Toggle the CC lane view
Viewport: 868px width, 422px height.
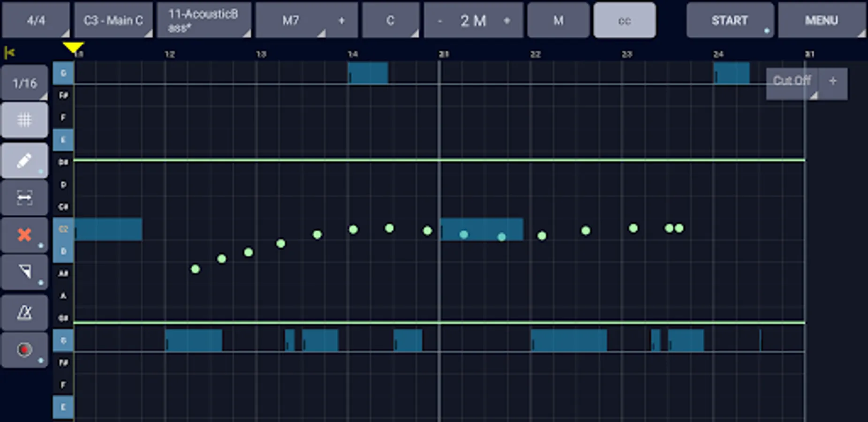625,20
